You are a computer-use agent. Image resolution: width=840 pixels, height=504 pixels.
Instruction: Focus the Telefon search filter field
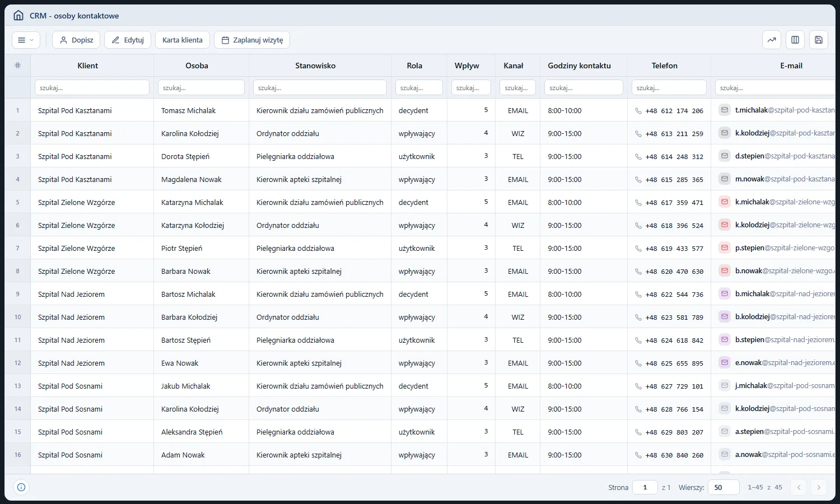click(x=669, y=87)
